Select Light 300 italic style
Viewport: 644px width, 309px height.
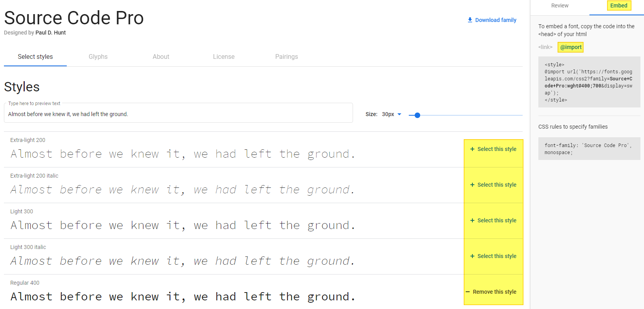[x=493, y=256]
